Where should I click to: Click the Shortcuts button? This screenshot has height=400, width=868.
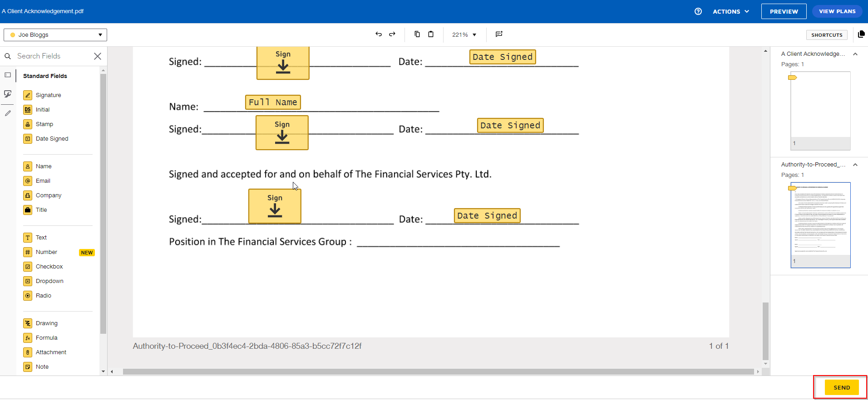pos(827,35)
